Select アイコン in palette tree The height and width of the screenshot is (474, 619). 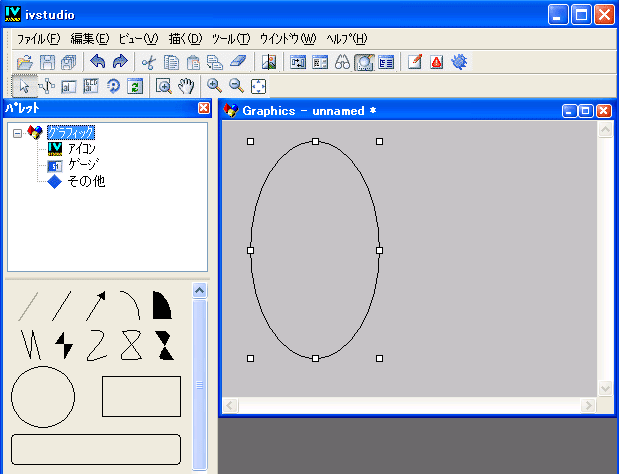point(81,148)
